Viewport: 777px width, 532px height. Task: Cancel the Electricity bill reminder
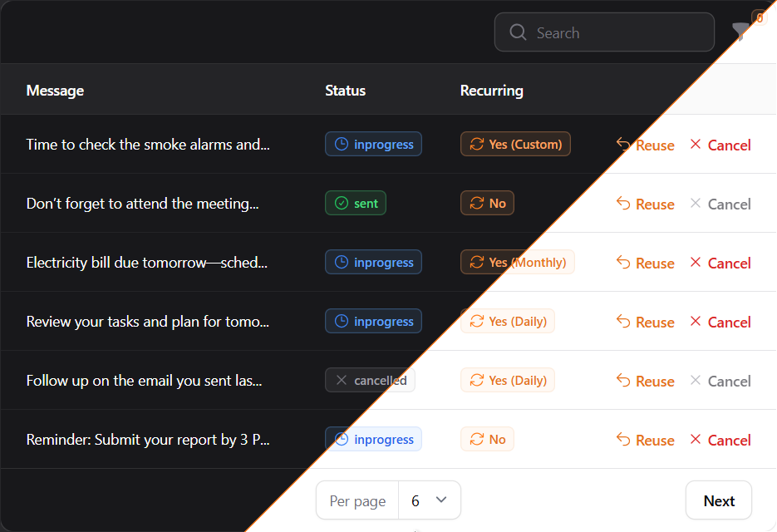pos(720,263)
